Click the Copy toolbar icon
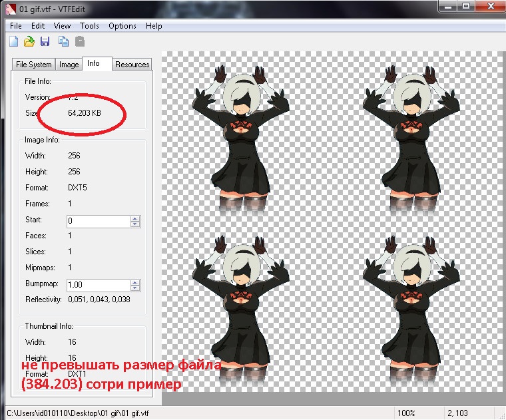506x420 pixels. pos(63,42)
